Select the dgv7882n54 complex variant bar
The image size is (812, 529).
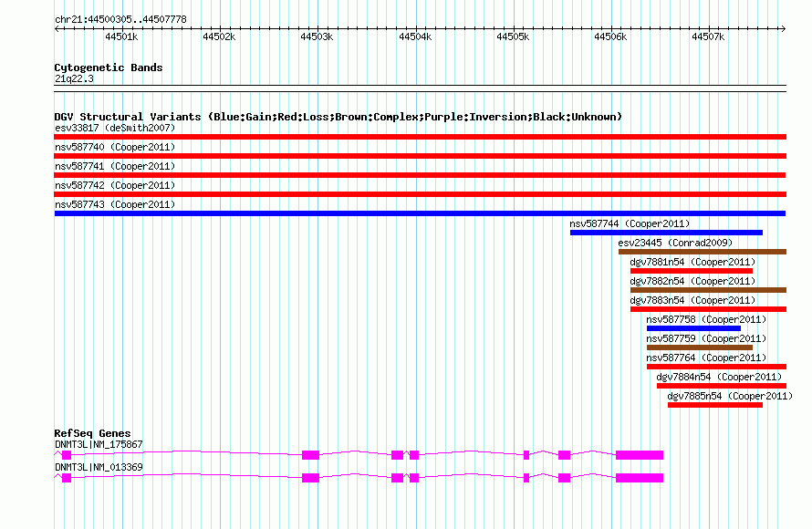(707, 290)
